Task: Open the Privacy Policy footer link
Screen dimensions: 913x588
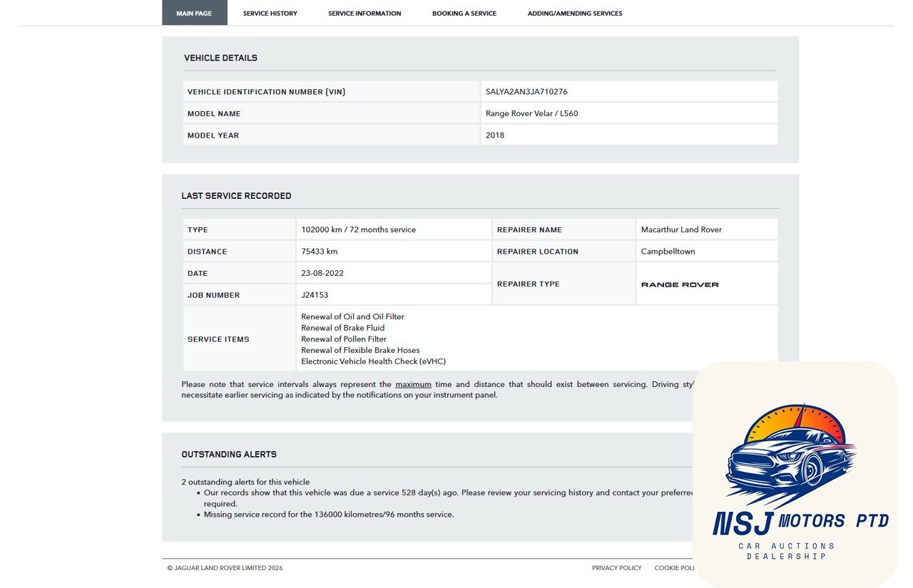Action: click(x=616, y=568)
